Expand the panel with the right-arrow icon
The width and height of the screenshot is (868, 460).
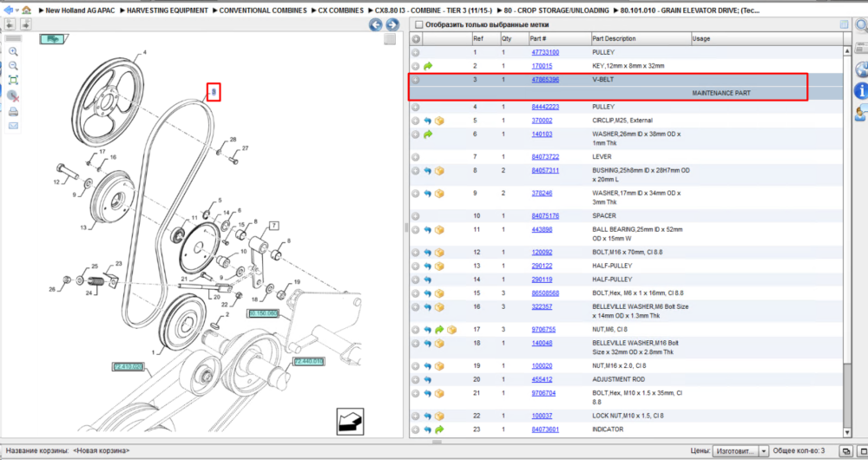pyautogui.click(x=25, y=24)
